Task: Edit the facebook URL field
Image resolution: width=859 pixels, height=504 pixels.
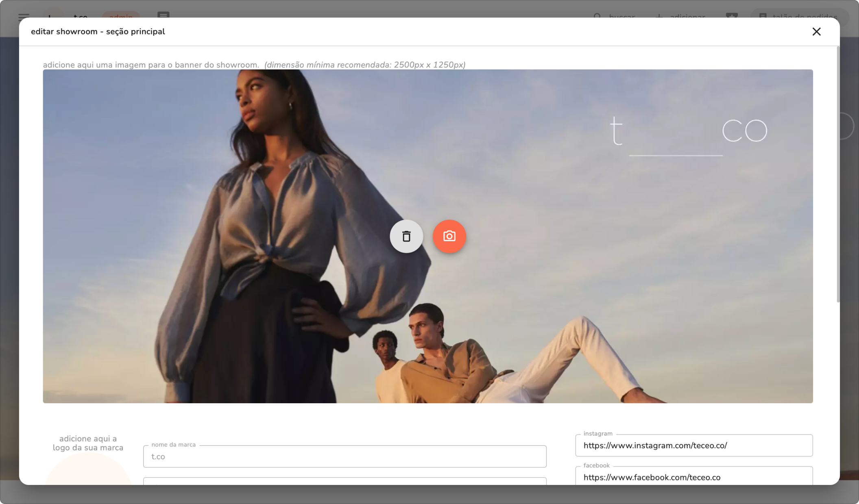Action: click(693, 477)
